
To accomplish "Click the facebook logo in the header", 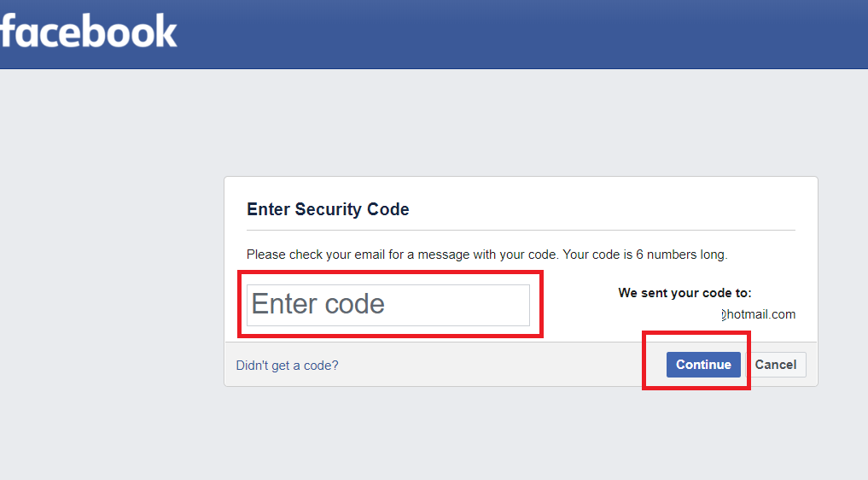I will (x=88, y=32).
